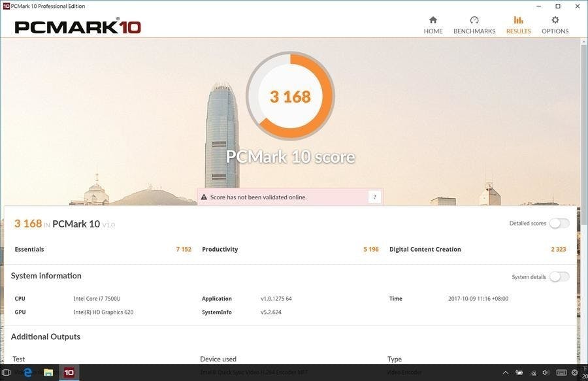Enable the System details switch
Screen dimensions: 588x381
coord(559,276)
